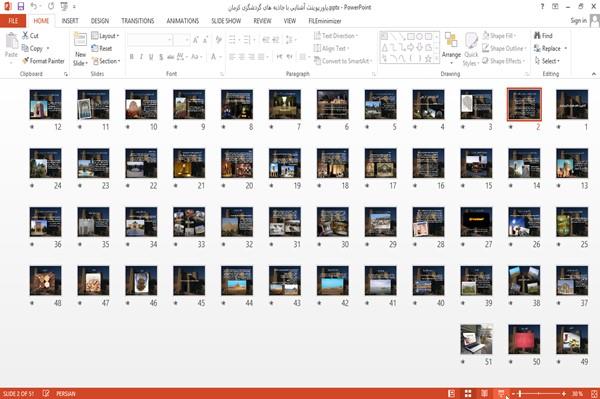Open the font color dropdown

[x=220, y=57]
